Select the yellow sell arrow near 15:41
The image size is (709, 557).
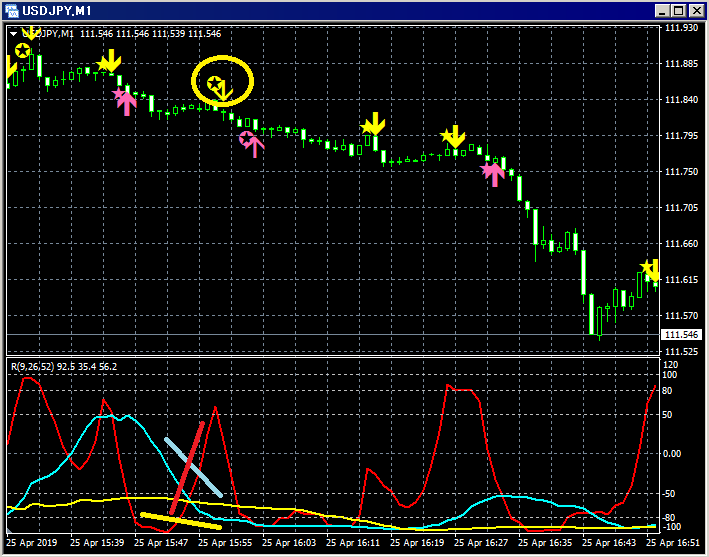point(111,62)
